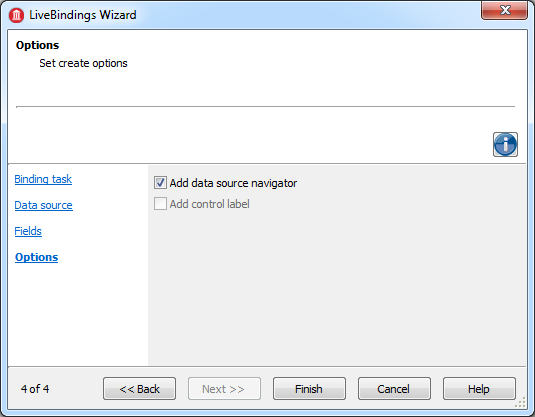Click the bold 'Options' page heading
Viewport: 535px width, 417px height.
38,45
